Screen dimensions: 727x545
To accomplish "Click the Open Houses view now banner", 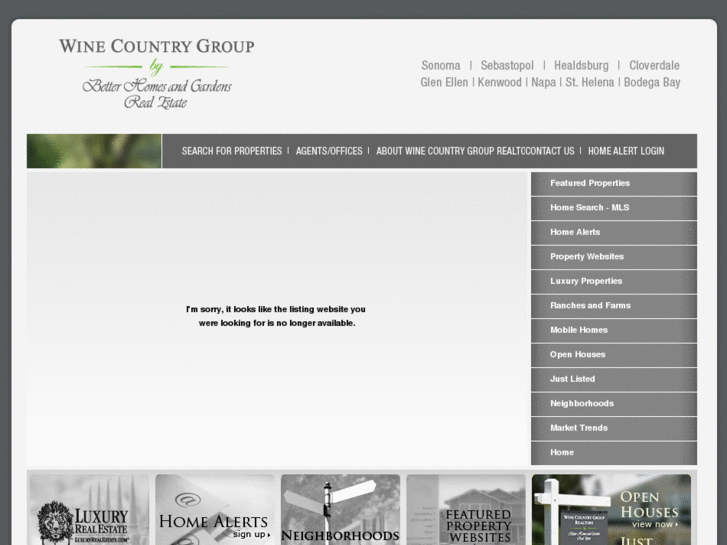I will click(611, 509).
